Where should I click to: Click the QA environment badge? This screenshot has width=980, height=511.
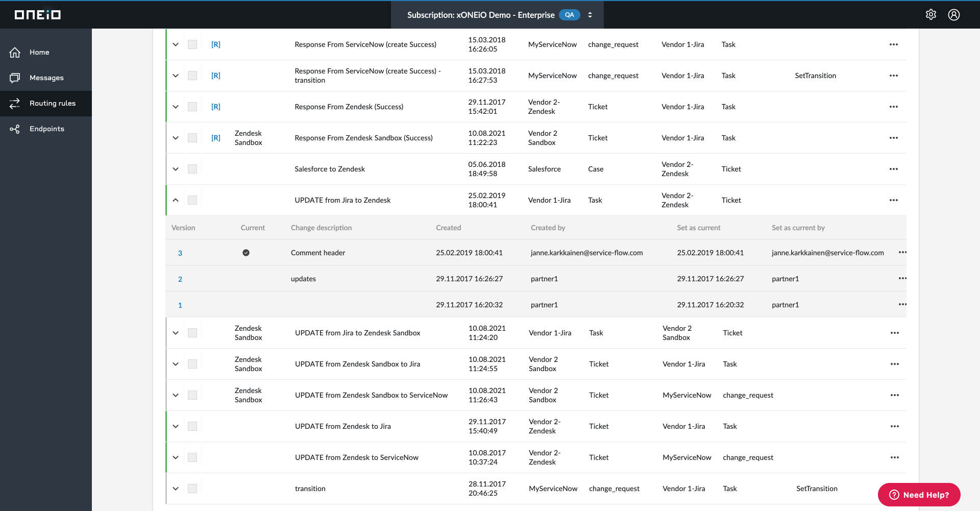tap(570, 15)
